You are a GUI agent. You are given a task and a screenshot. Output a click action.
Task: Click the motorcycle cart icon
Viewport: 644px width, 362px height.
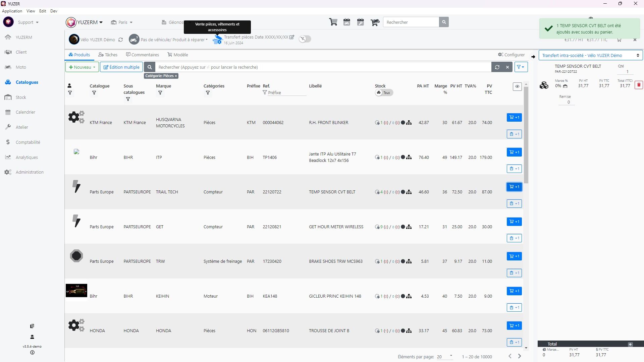[375, 22]
